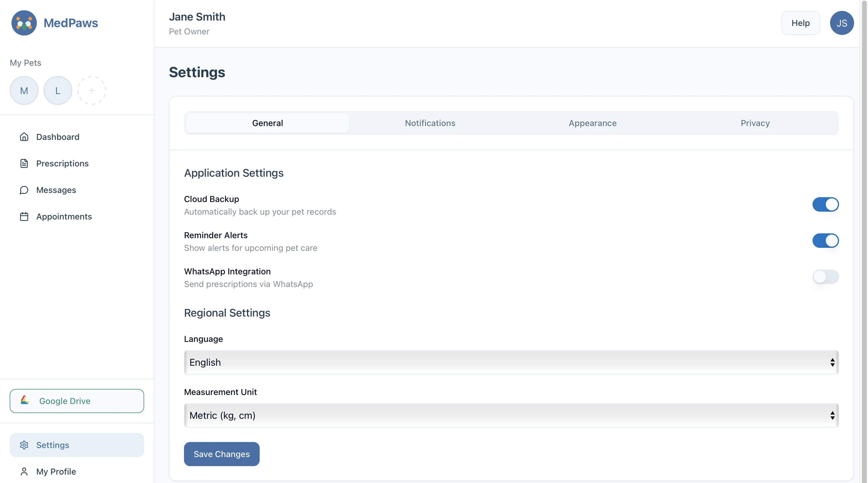Click the Cloud Backup label

point(212,199)
